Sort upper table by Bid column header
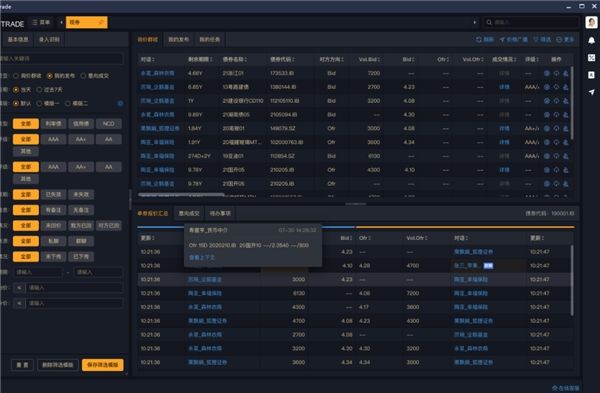This screenshot has width=600, height=393. pyautogui.click(x=408, y=59)
